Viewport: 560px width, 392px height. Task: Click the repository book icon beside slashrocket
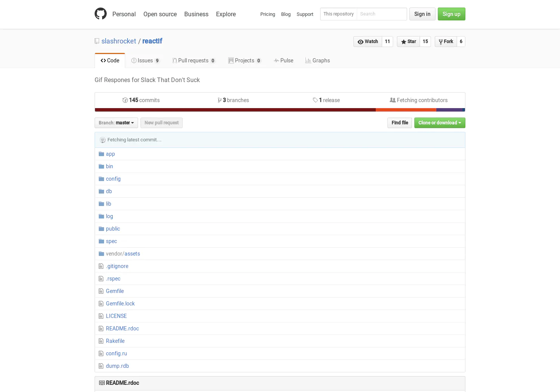coord(97,41)
